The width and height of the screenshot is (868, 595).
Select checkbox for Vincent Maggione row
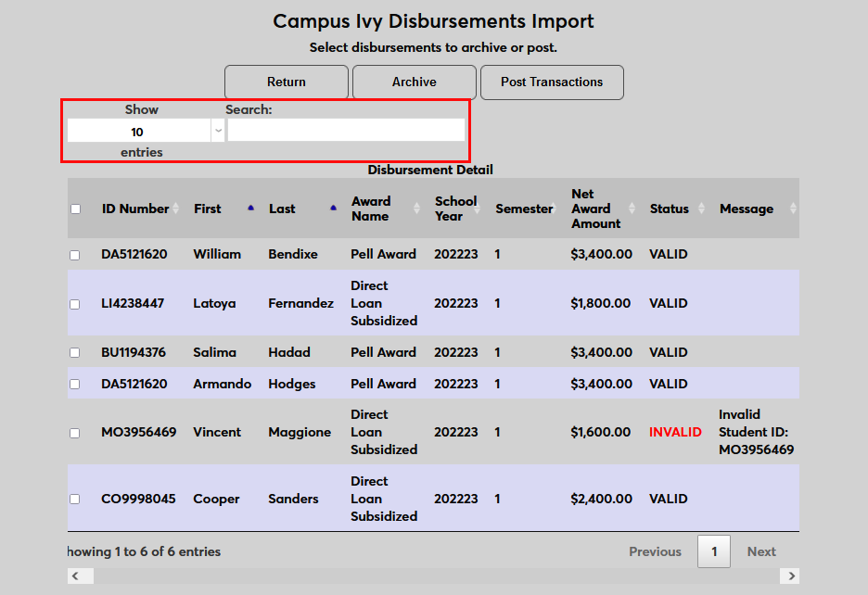coord(75,433)
